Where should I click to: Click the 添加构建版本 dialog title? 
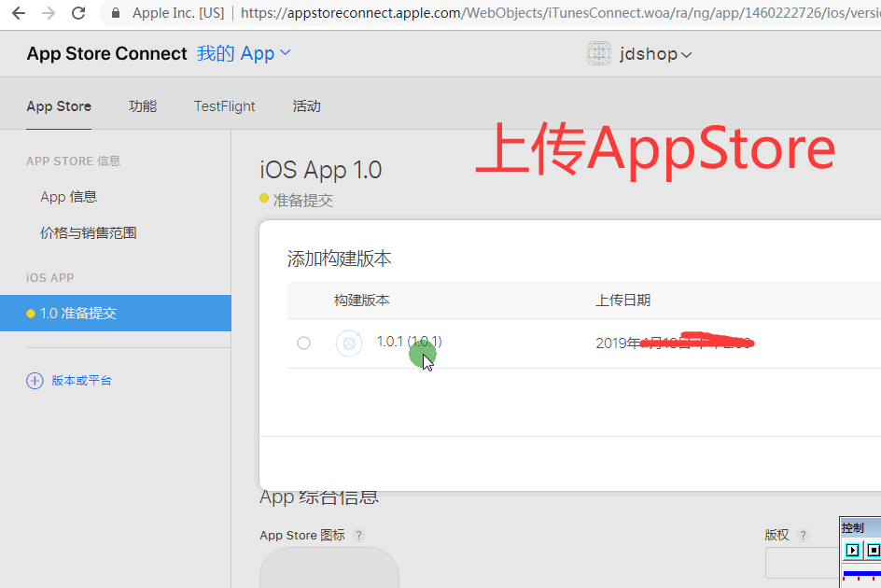(x=340, y=259)
